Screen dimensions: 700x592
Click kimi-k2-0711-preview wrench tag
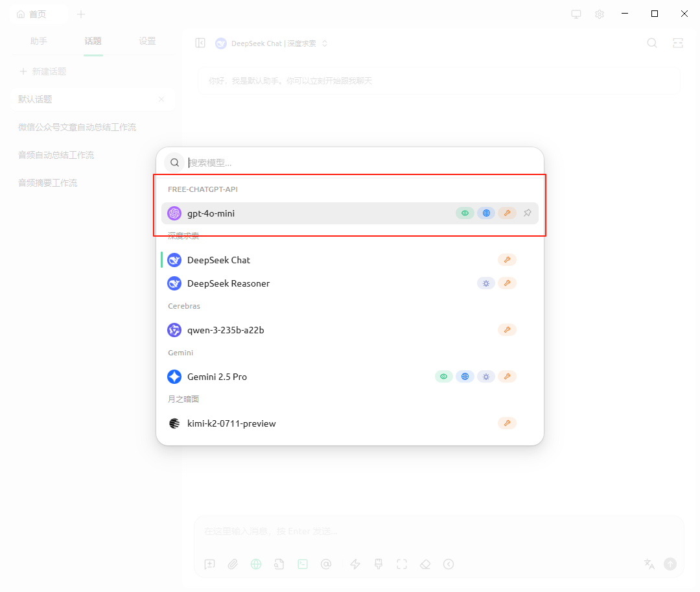tap(507, 423)
